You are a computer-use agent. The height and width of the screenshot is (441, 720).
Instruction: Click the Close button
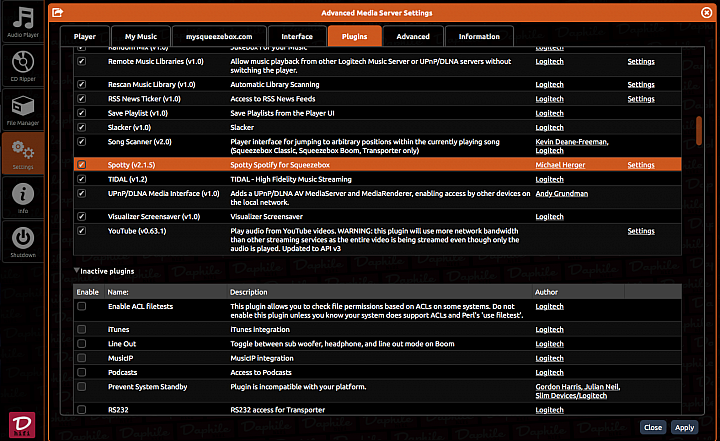click(653, 427)
